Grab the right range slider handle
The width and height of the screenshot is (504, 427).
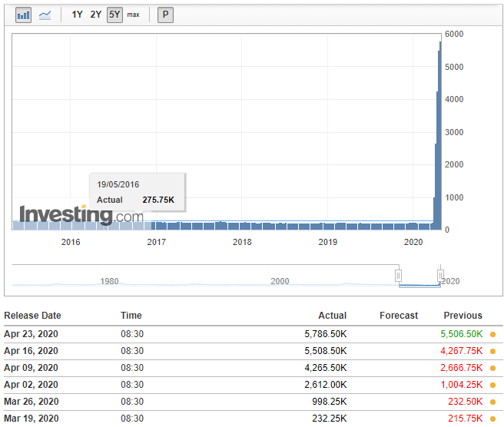click(441, 276)
